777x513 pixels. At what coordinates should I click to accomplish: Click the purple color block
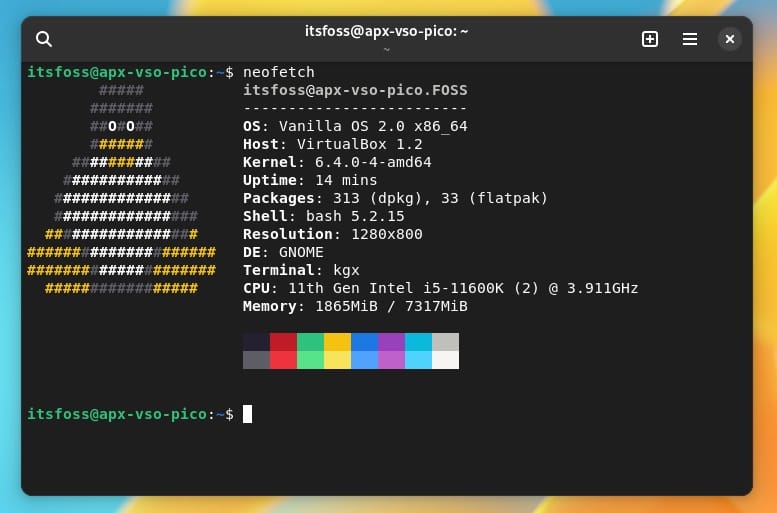(391, 342)
